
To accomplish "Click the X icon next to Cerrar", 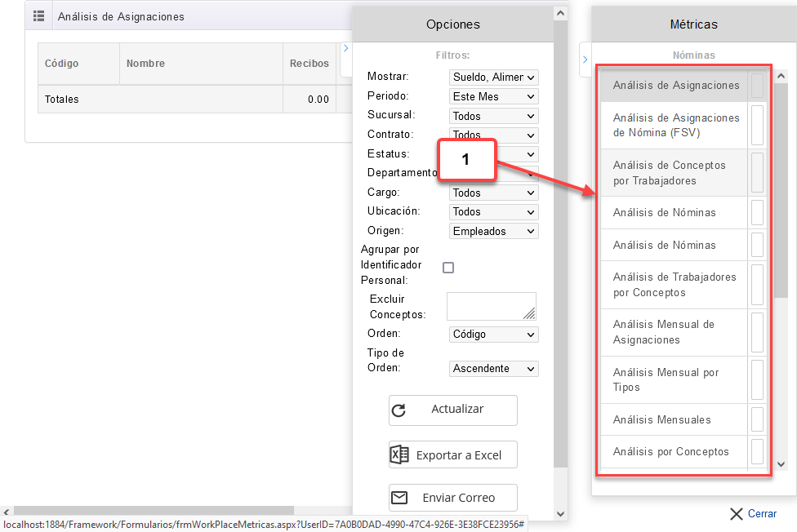I will tap(736, 514).
